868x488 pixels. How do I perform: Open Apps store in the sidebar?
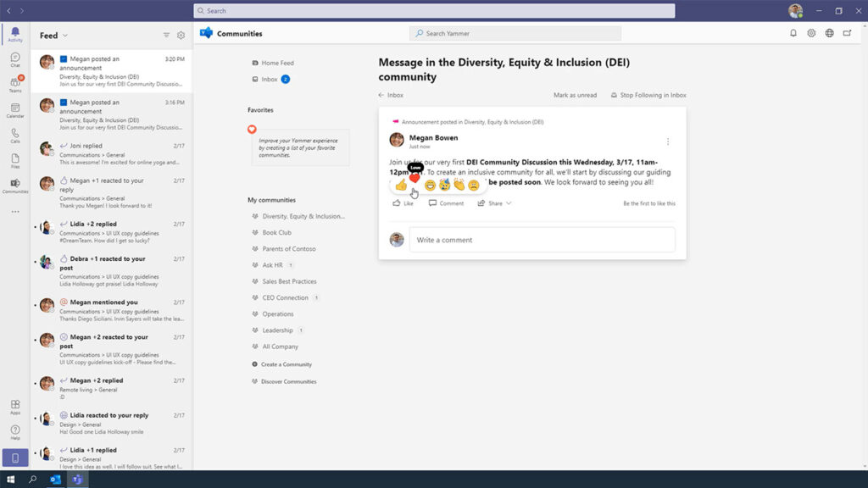[15, 408]
